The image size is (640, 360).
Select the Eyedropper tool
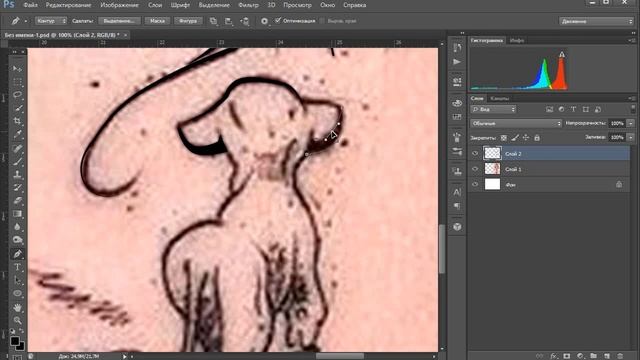point(17,134)
